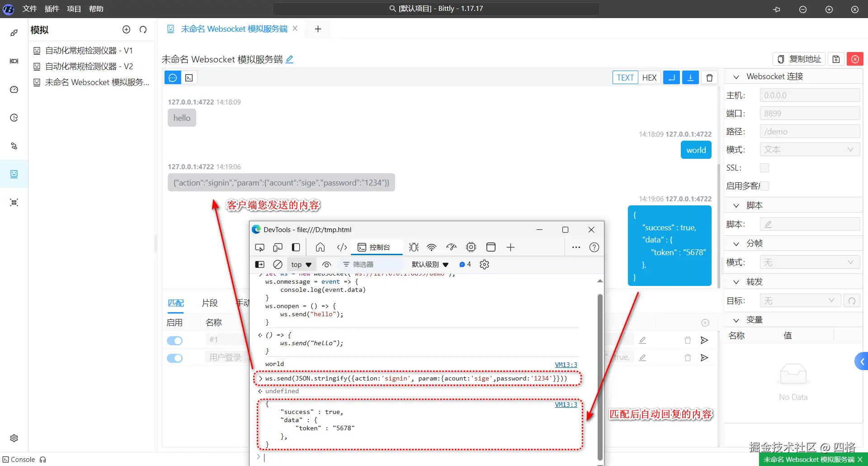Check the SSL checkbox
The width and height of the screenshot is (868, 466).
click(764, 168)
